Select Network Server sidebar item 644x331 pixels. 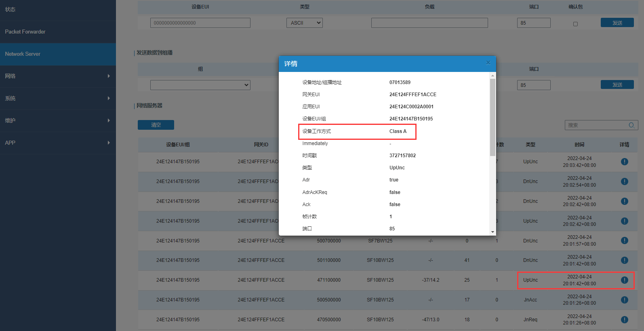tap(58, 54)
